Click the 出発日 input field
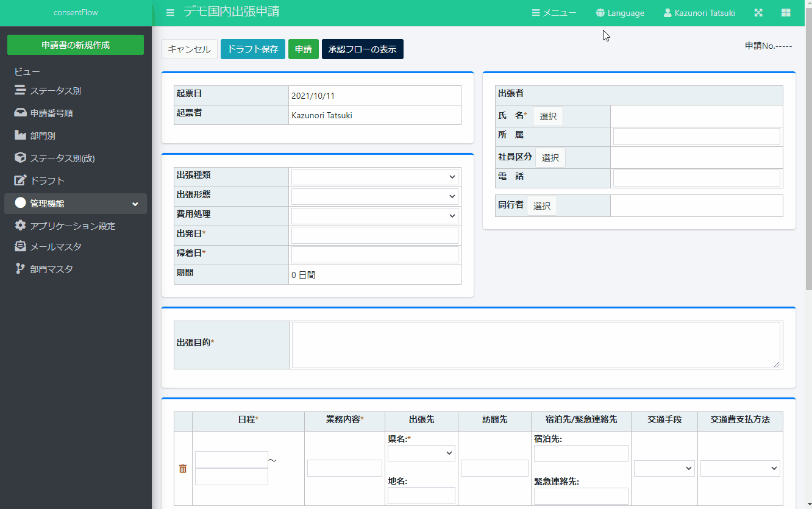Image resolution: width=812 pixels, height=509 pixels. [x=375, y=235]
